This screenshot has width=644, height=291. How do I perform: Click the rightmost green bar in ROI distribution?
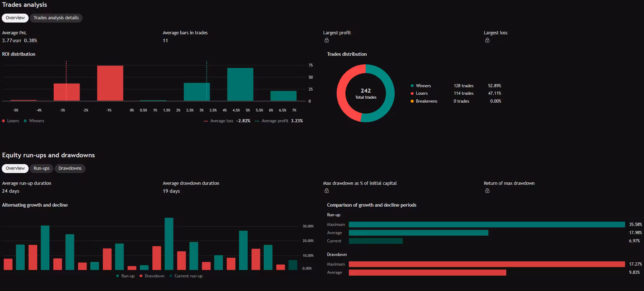(x=283, y=96)
